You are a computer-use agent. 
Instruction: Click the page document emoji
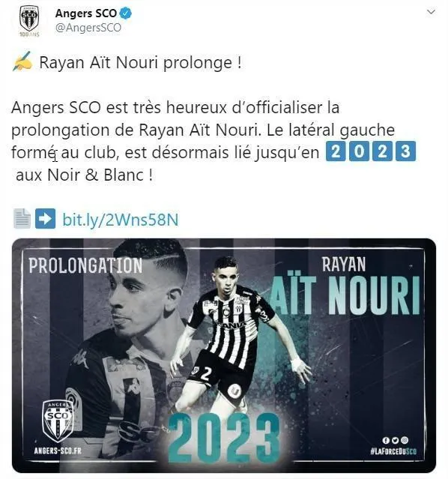(22, 218)
